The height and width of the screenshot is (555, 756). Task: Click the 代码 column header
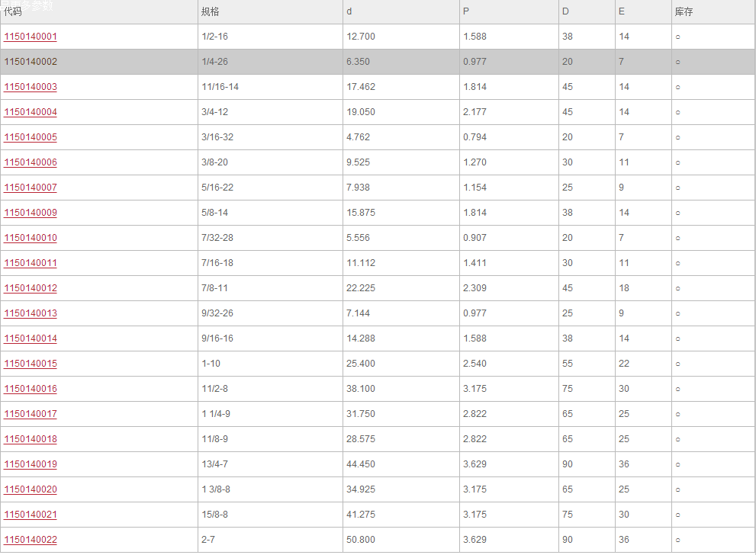tap(13, 11)
